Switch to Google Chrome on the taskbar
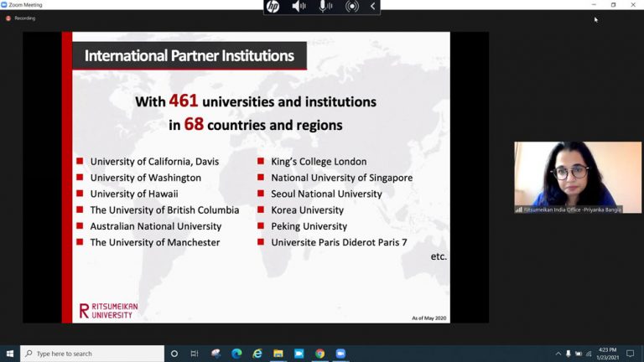 pyautogui.click(x=320, y=354)
